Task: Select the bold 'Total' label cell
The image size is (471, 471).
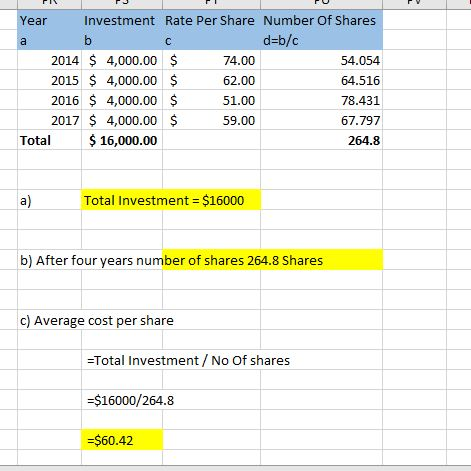Action: point(49,140)
